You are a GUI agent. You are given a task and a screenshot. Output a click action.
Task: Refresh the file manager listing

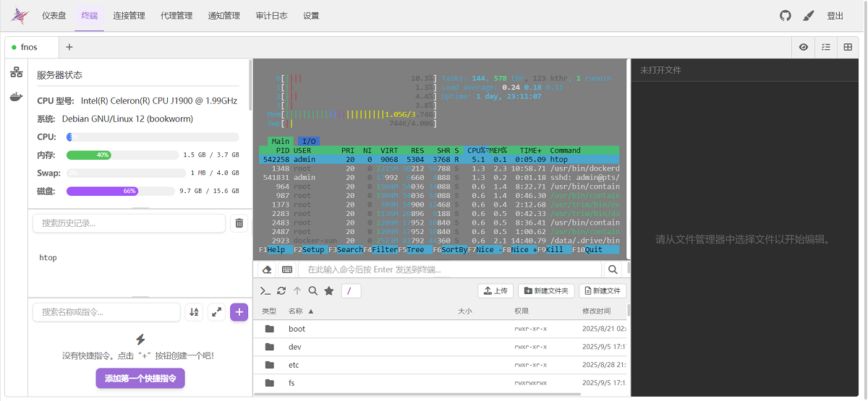(x=281, y=290)
